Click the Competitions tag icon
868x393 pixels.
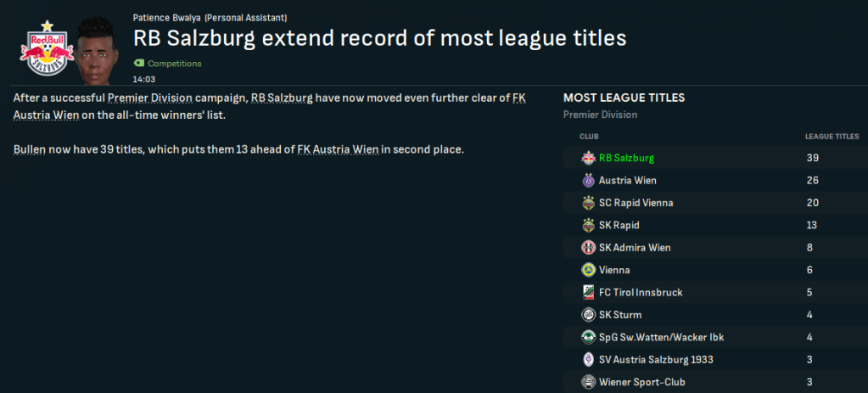click(138, 64)
